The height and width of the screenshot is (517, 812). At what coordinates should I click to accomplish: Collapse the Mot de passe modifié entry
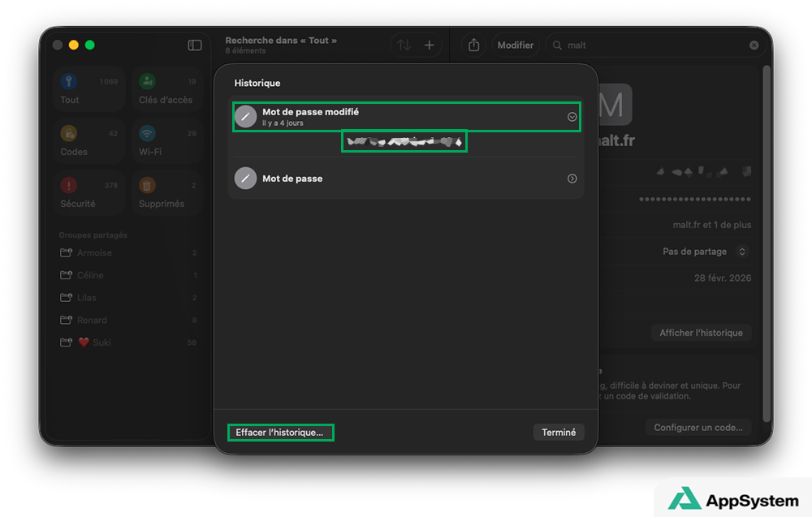pyautogui.click(x=572, y=117)
